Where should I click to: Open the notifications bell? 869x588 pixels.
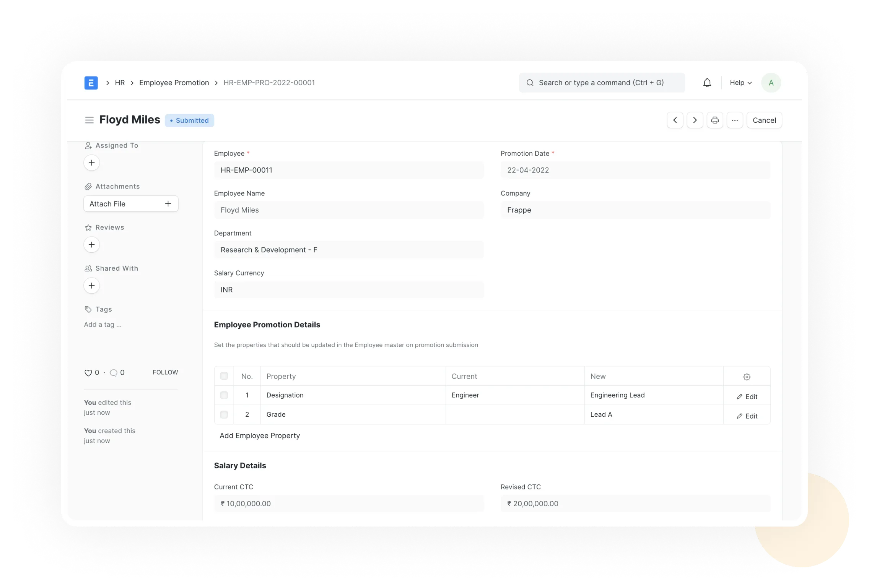[x=707, y=83]
